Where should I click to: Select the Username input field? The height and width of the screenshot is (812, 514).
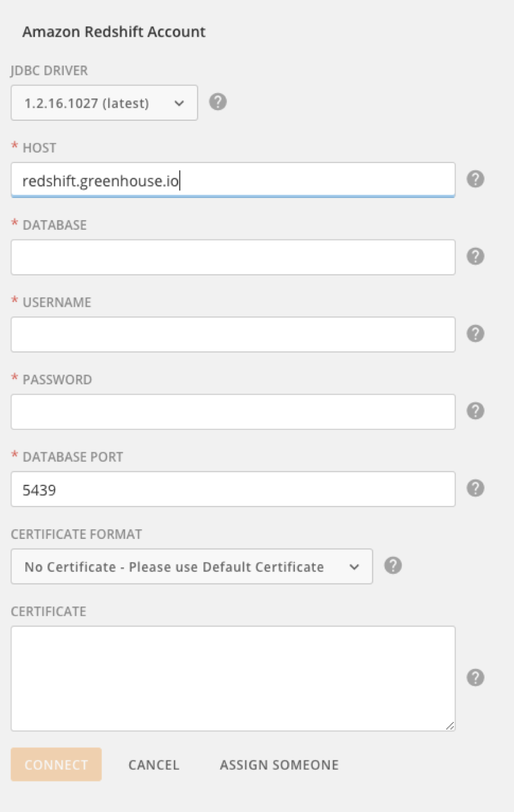tap(233, 334)
